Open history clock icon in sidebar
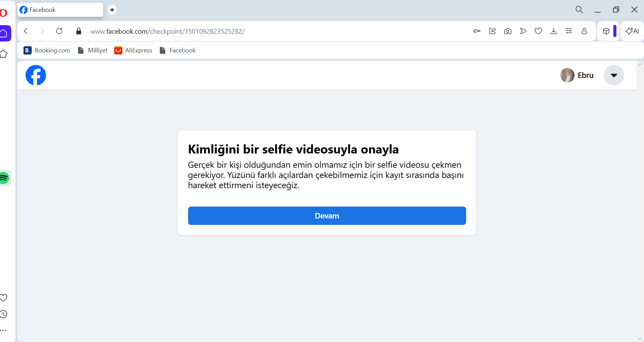This screenshot has width=644, height=342. [x=3, y=314]
